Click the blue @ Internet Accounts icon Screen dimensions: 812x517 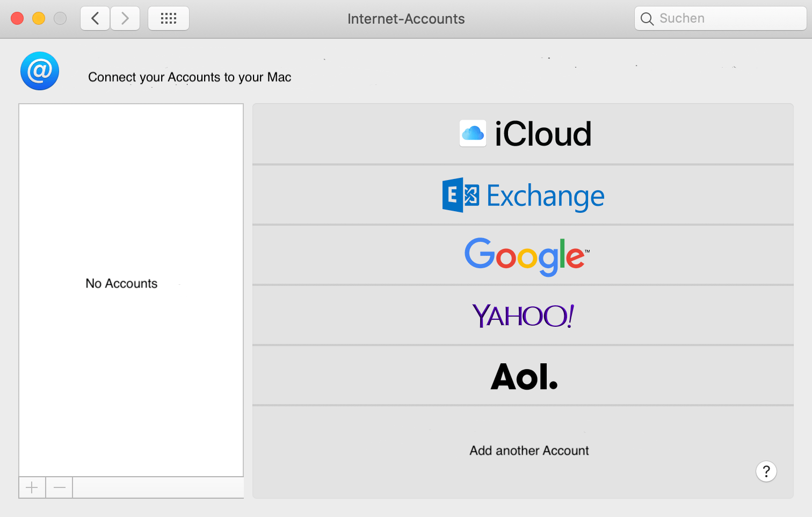point(40,71)
